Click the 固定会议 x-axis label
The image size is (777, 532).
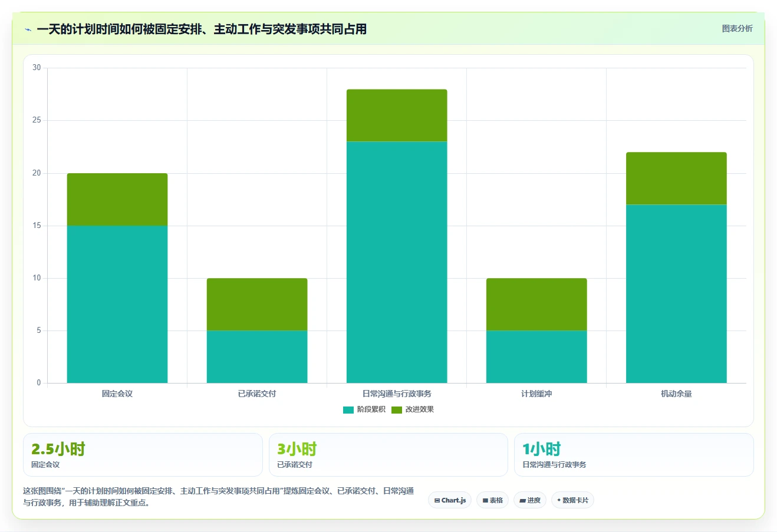(x=117, y=394)
